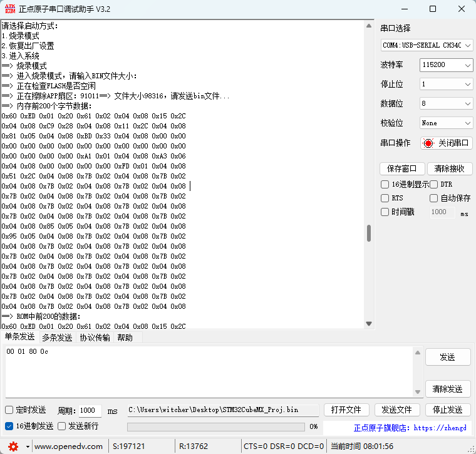Click the receive area scroll up arrow

click(x=369, y=26)
